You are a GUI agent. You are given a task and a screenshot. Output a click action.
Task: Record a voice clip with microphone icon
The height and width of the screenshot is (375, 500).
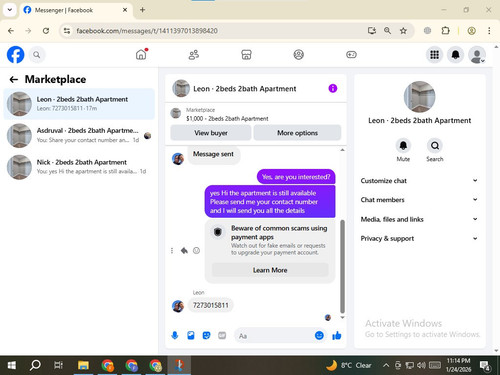point(175,335)
